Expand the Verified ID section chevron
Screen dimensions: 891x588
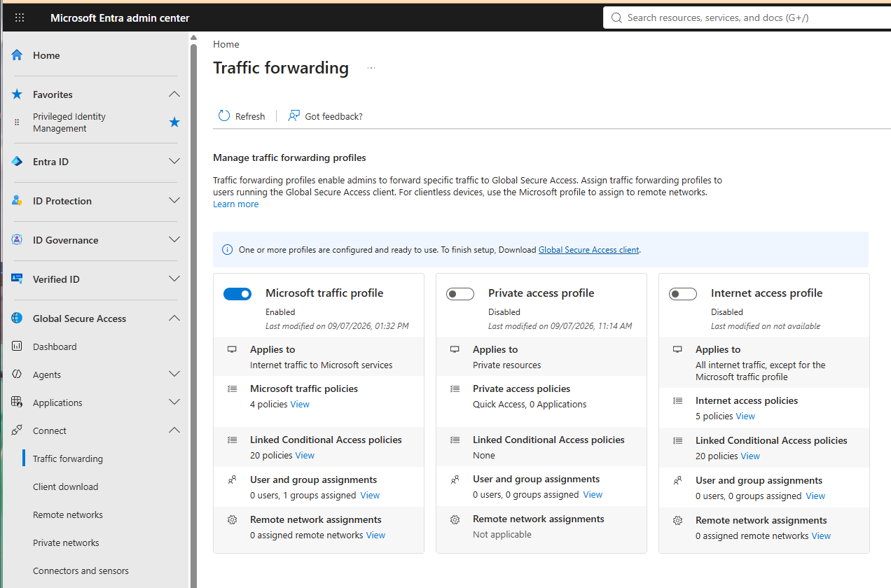(x=174, y=279)
